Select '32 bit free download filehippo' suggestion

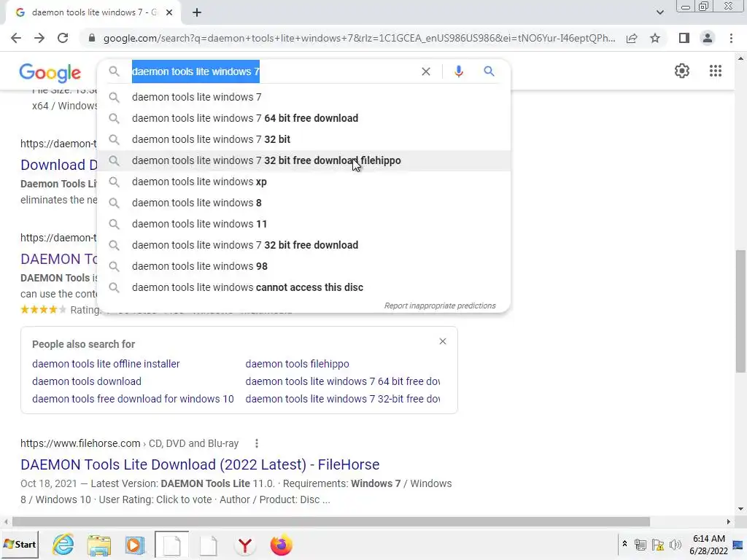point(303,160)
